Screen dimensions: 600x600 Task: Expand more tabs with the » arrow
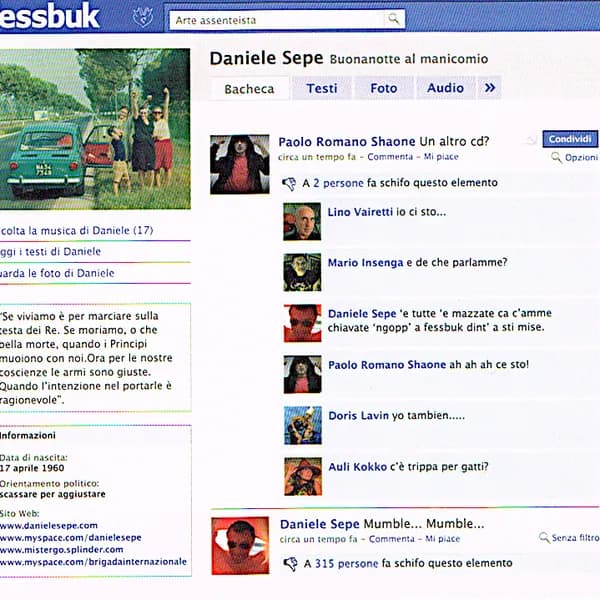[x=489, y=88]
